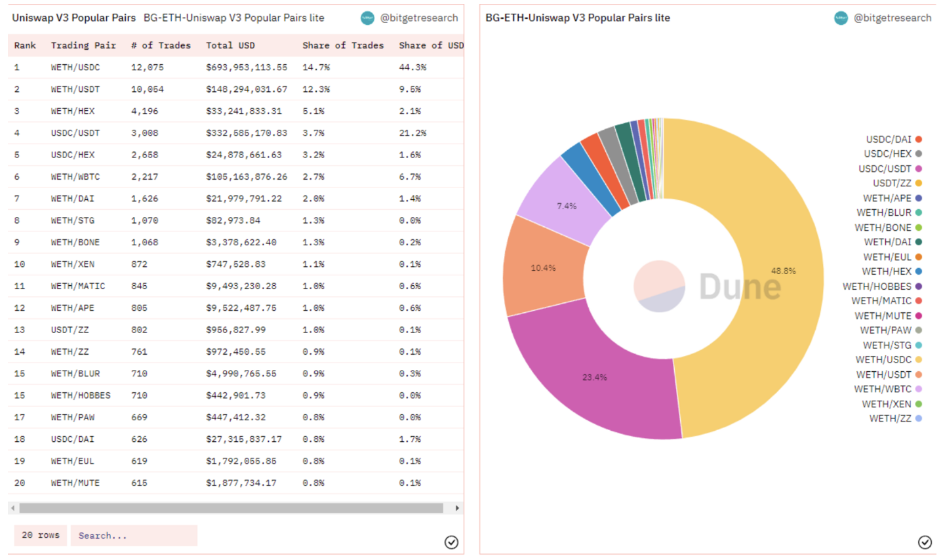Open the pie chart panel's title link
The height and width of the screenshot is (560, 943).
tap(578, 18)
